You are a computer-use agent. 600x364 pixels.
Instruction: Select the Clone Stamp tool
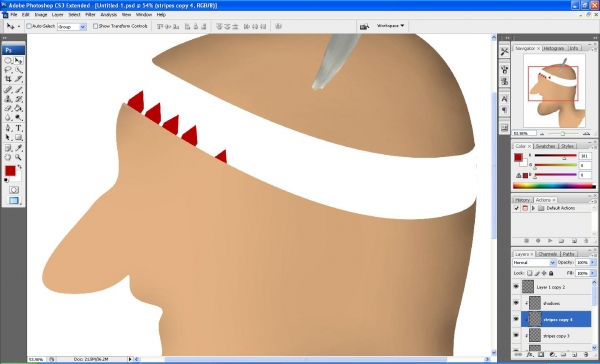(x=8, y=99)
